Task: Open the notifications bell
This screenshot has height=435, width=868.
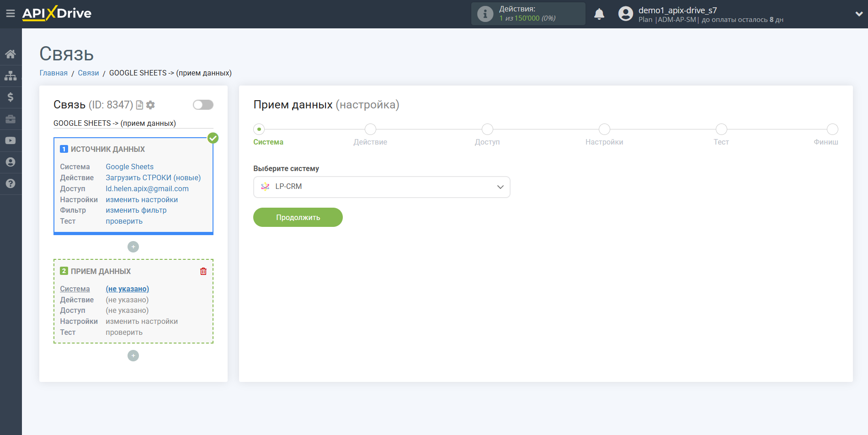Action: (x=599, y=14)
